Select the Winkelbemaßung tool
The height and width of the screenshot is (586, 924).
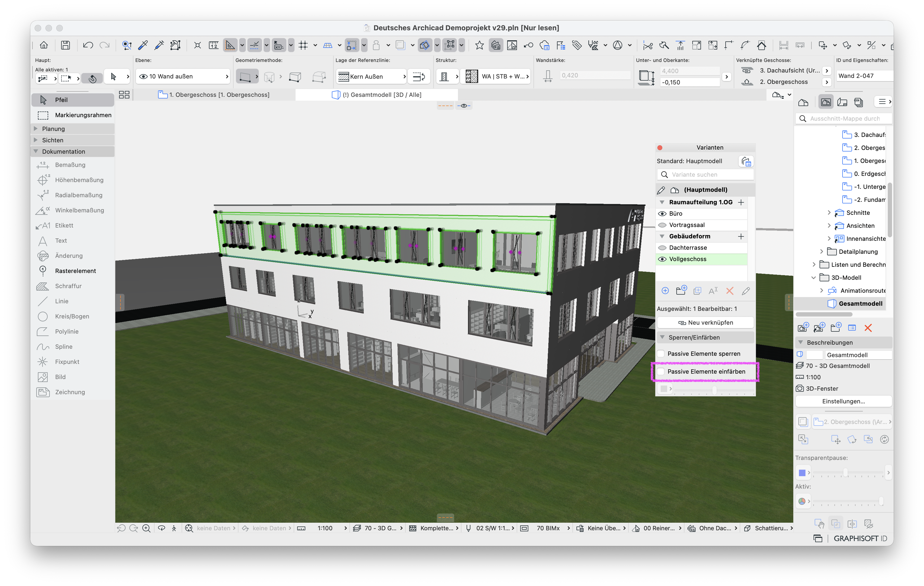point(73,210)
